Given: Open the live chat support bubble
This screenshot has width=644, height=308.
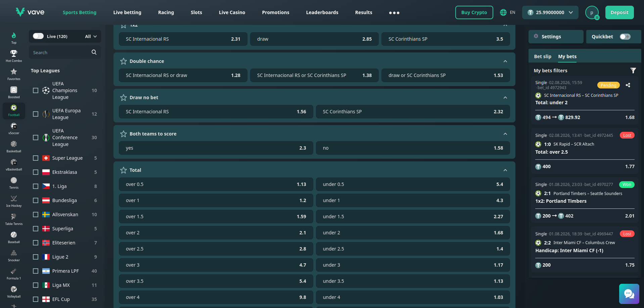Looking at the screenshot, I should point(629,294).
